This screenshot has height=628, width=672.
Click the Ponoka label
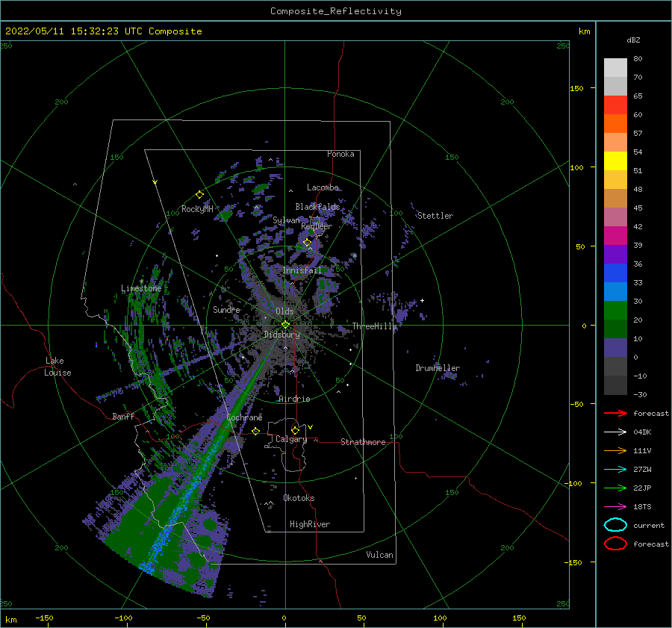340,154
